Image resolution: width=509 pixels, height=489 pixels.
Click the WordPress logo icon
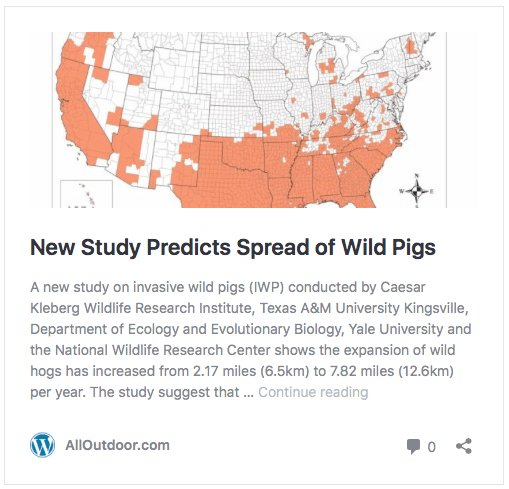click(x=42, y=445)
